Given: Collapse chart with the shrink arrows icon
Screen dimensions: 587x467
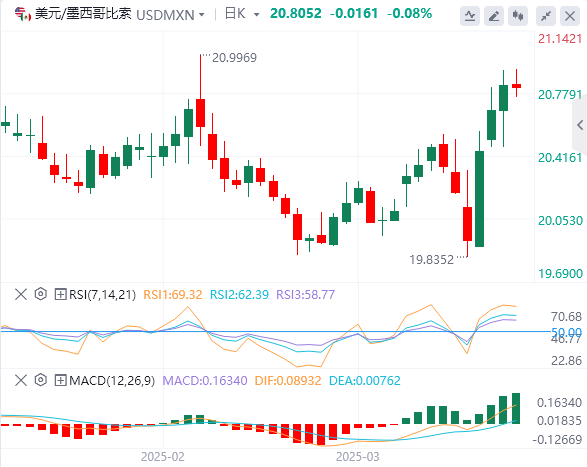Looking at the screenshot, I should click(x=546, y=16).
